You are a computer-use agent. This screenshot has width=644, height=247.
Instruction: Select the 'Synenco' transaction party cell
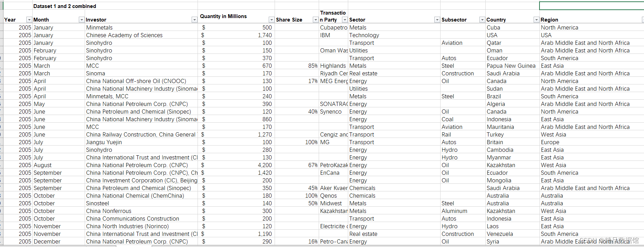(x=334, y=112)
